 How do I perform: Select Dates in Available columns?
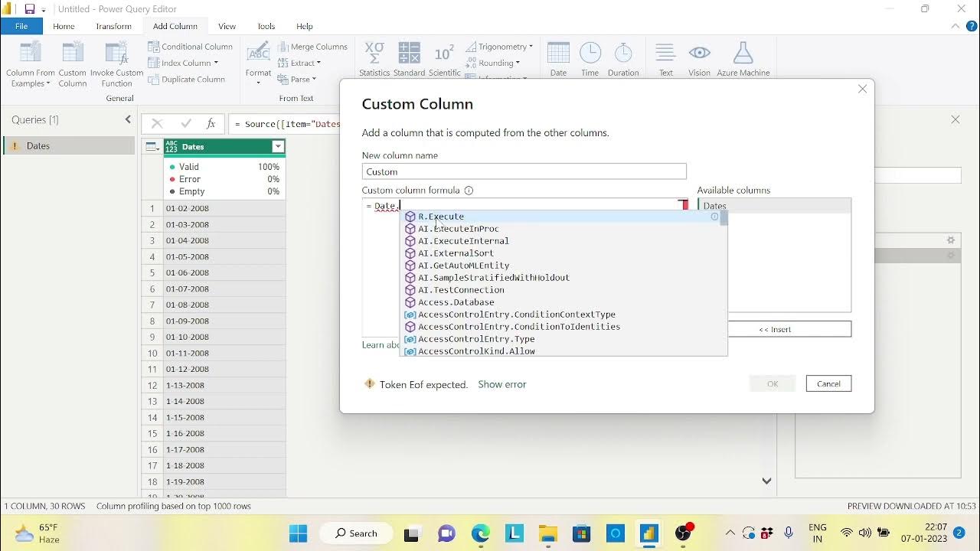(x=774, y=206)
